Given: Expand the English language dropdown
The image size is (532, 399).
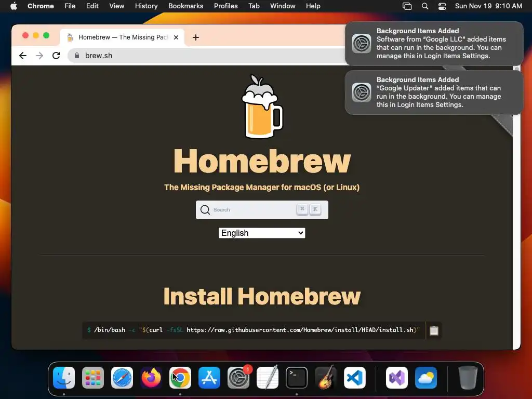Looking at the screenshot, I should point(262,233).
